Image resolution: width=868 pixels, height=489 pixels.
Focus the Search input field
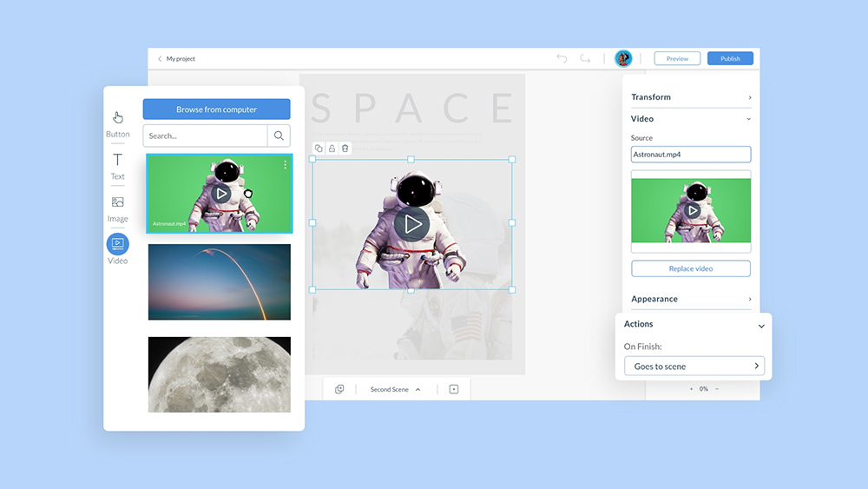coord(206,135)
